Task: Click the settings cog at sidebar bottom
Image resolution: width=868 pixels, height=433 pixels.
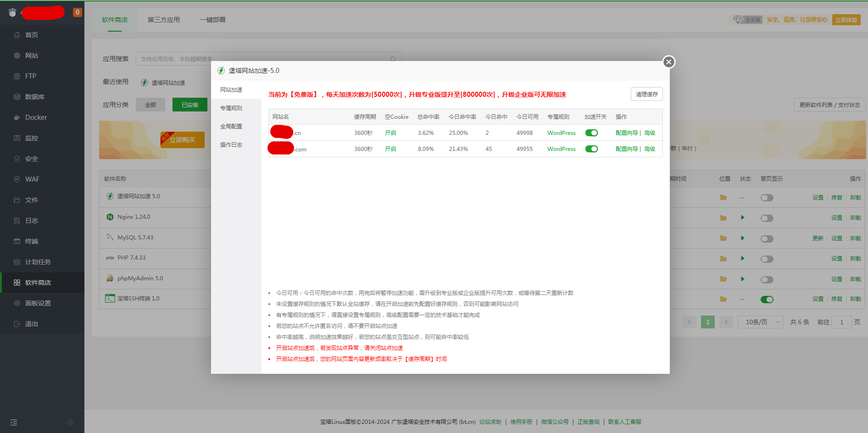Action: click(x=71, y=422)
